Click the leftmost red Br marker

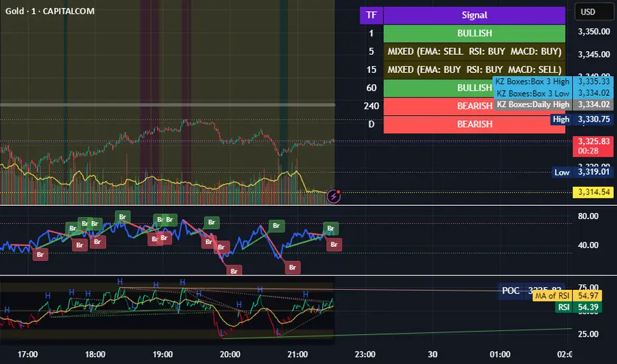(x=40, y=253)
